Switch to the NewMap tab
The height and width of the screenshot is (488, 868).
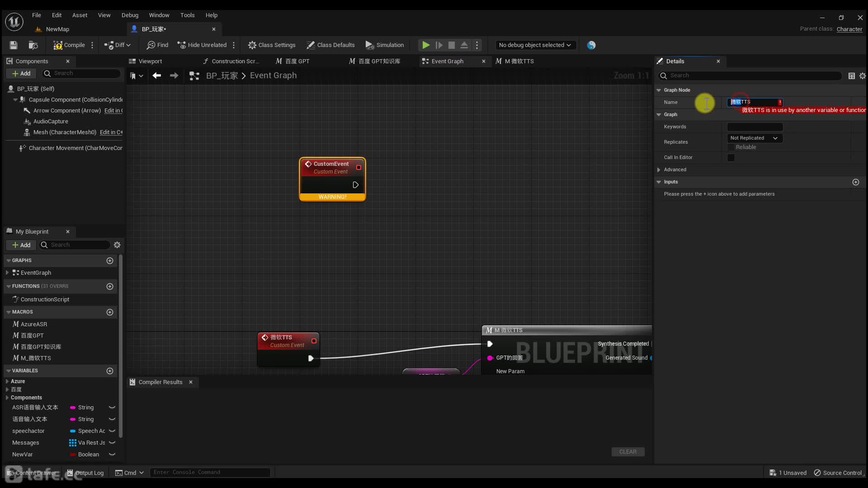coord(57,29)
